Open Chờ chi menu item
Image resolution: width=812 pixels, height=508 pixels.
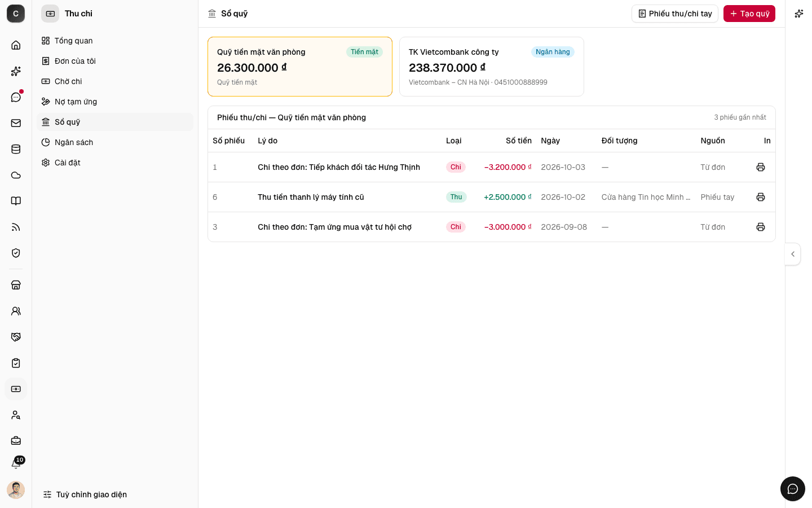(115, 81)
